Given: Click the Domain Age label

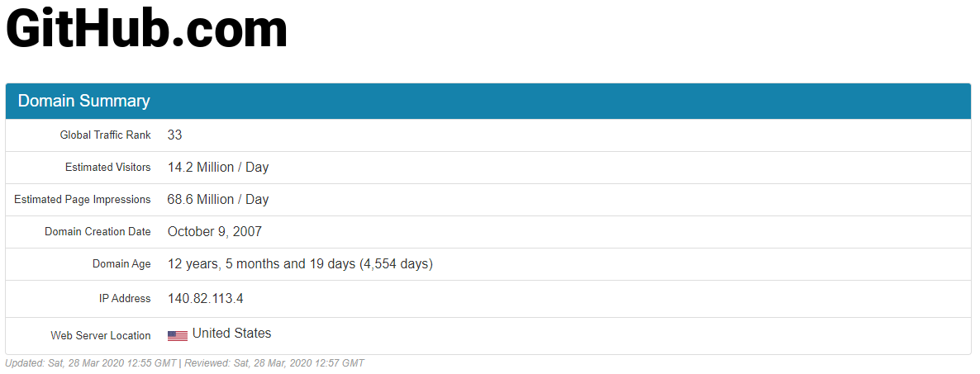Looking at the screenshot, I should point(121,264).
